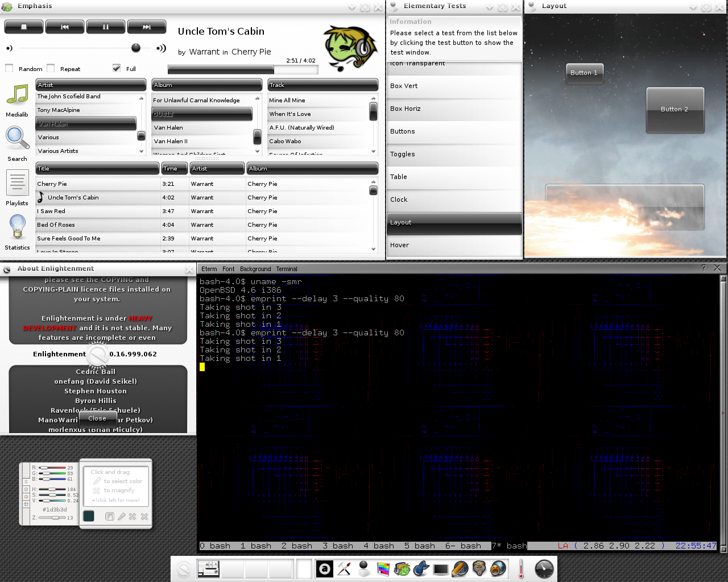Toggle the orange square button in color picker

pos(26,496)
